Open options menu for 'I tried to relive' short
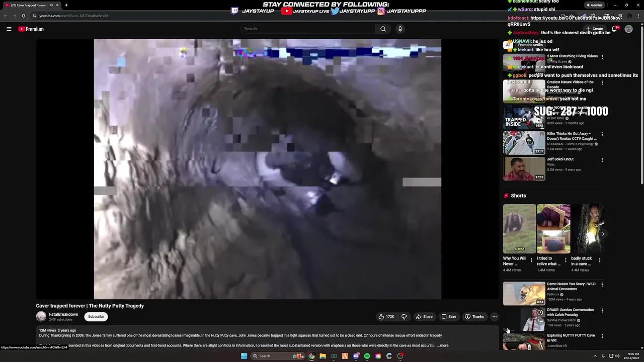Viewport: 644px width, 362px height. click(566, 260)
